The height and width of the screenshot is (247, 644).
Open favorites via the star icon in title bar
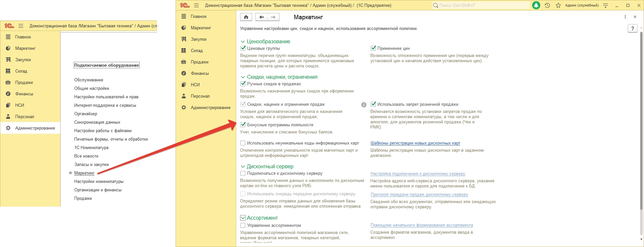click(x=558, y=5)
